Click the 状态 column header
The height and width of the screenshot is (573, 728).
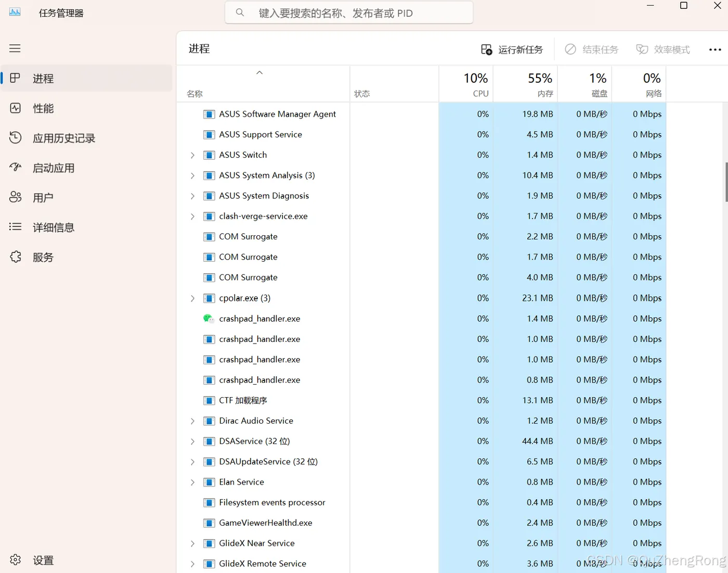tap(394, 84)
